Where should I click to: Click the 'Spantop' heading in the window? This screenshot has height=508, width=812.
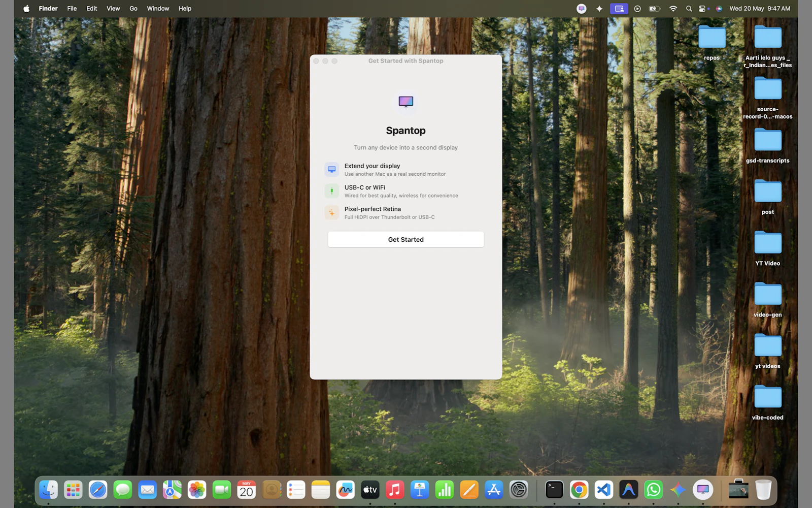coord(405,131)
